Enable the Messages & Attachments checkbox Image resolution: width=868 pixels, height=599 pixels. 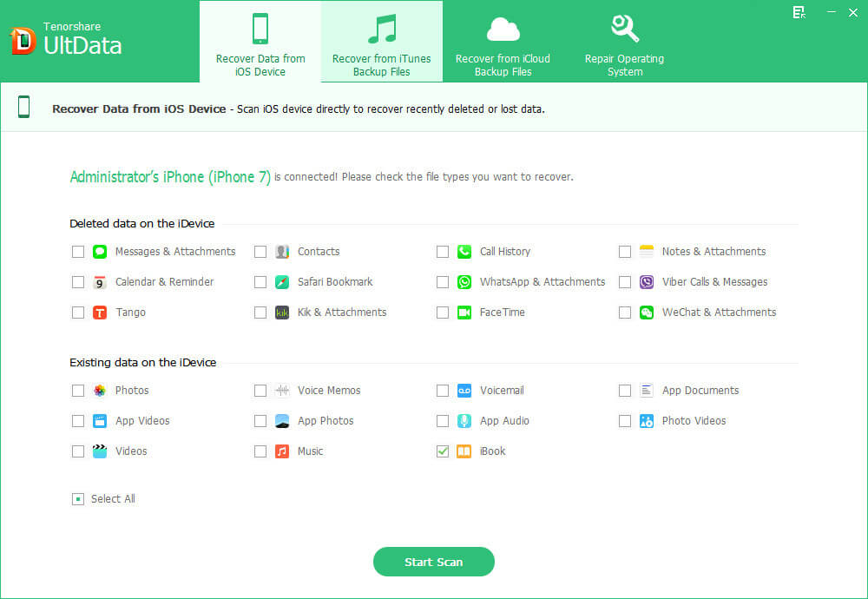pyautogui.click(x=78, y=252)
